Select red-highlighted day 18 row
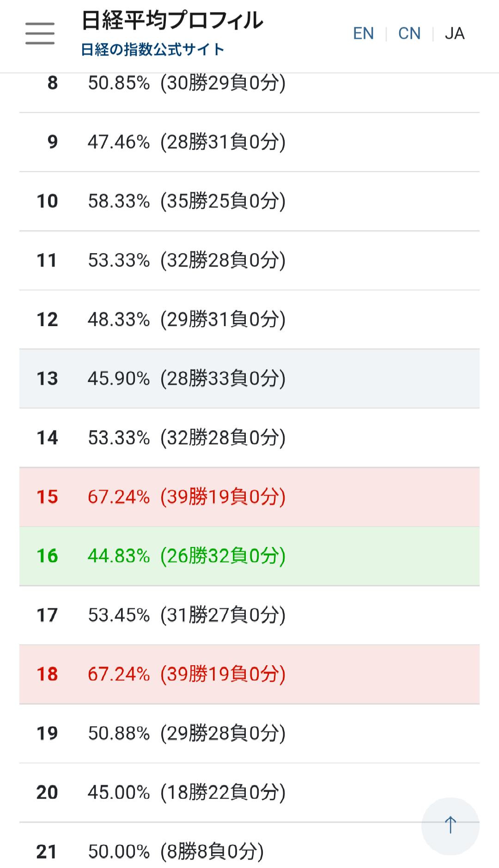This screenshot has height=868, width=499. click(x=249, y=674)
